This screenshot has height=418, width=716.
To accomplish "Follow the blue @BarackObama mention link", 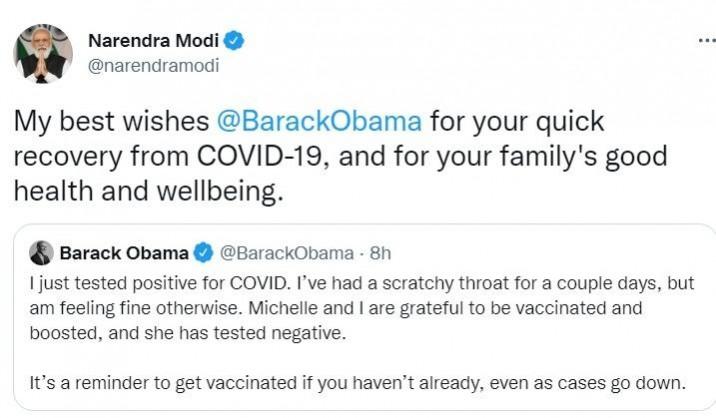I will click(x=320, y=123).
